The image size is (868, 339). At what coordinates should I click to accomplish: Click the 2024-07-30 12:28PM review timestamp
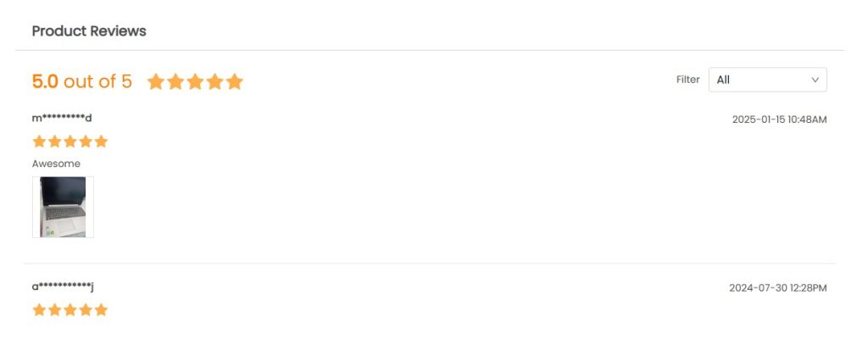[778, 288]
